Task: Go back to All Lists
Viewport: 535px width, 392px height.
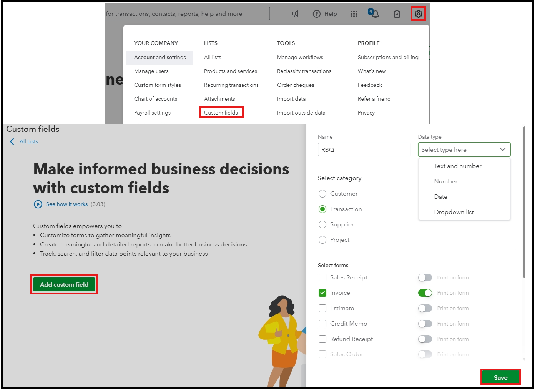Action: coord(29,141)
